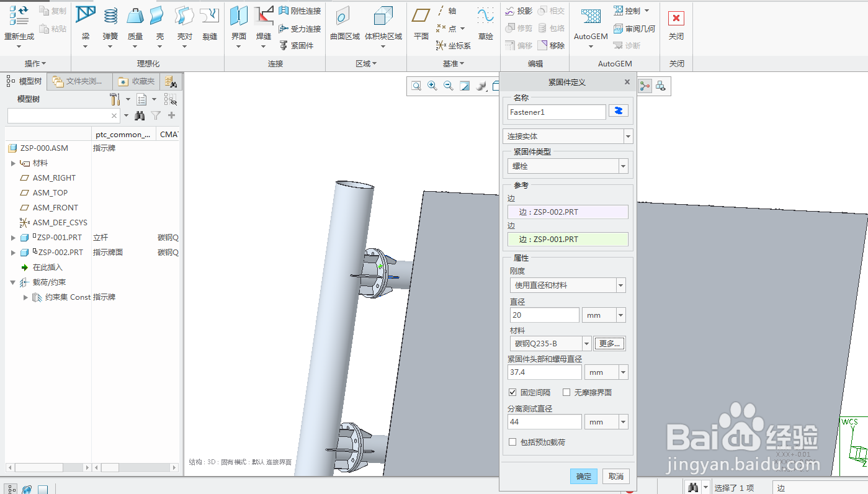Open mm unit dropdown for separation test diameter
Image resolution: width=868 pixels, height=494 pixels.
(x=624, y=422)
